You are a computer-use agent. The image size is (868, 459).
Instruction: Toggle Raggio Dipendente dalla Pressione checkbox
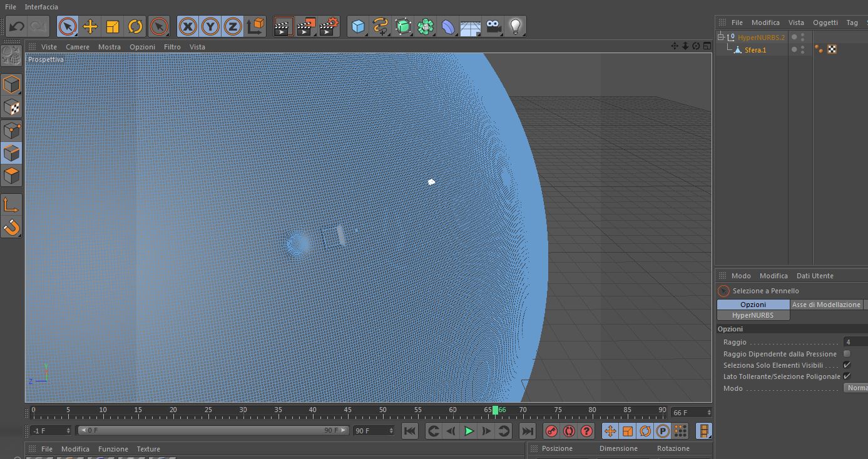tap(847, 353)
